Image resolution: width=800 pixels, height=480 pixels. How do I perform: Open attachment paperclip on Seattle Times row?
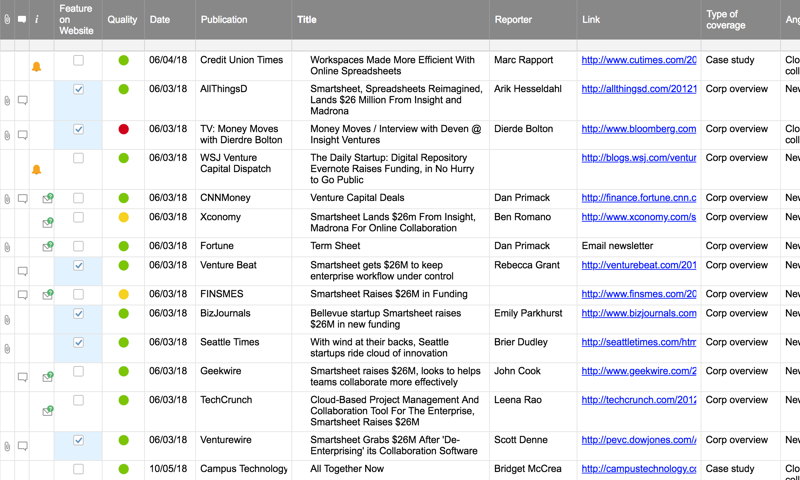pyautogui.click(x=7, y=349)
